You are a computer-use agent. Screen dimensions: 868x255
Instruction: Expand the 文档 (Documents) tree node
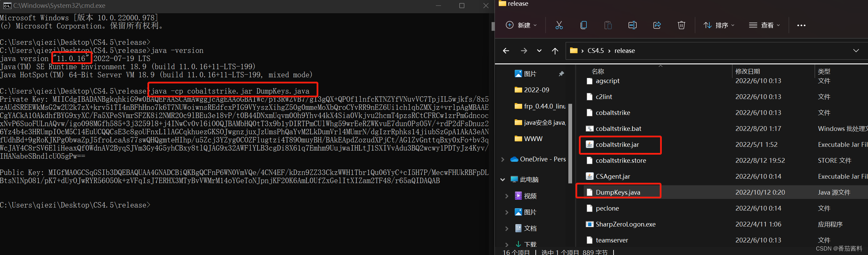tap(507, 229)
